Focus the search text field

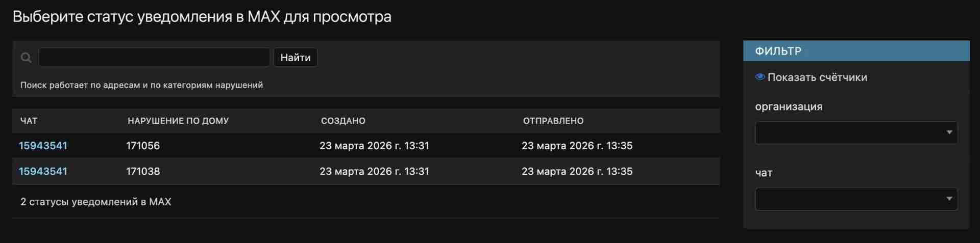tap(154, 57)
